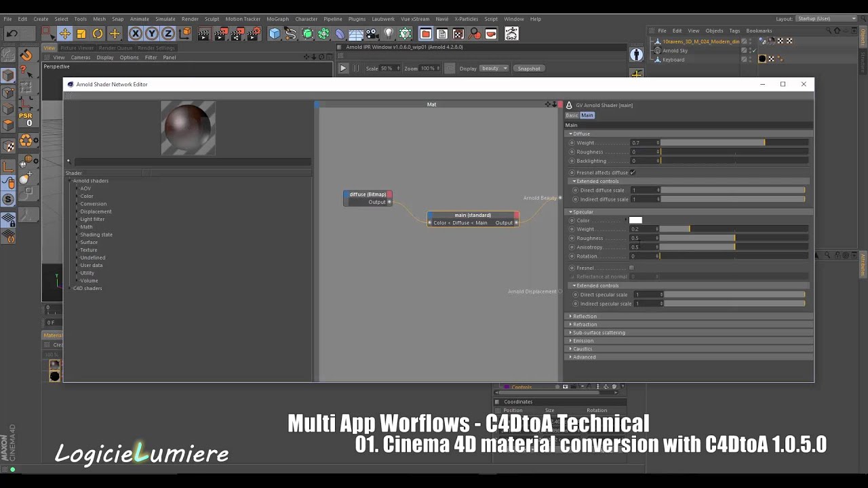Click the Specular Color white swatch

coord(635,220)
